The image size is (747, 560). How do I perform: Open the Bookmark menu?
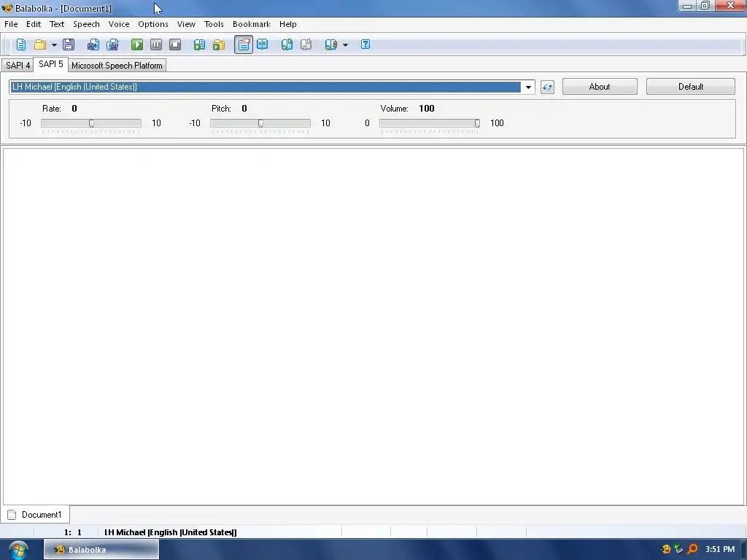coord(251,24)
